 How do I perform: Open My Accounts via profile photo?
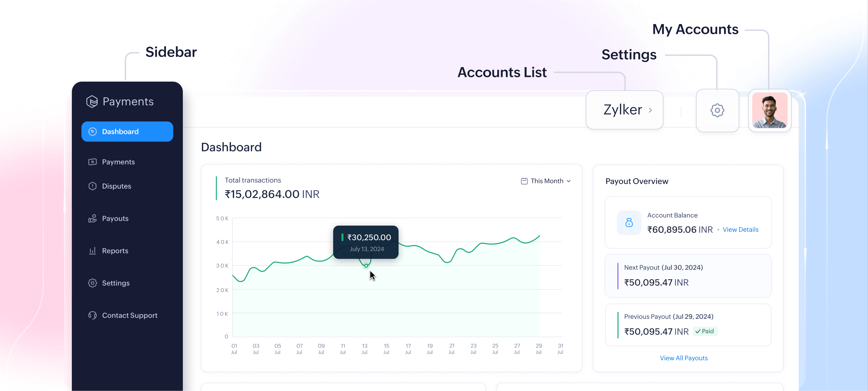770,111
